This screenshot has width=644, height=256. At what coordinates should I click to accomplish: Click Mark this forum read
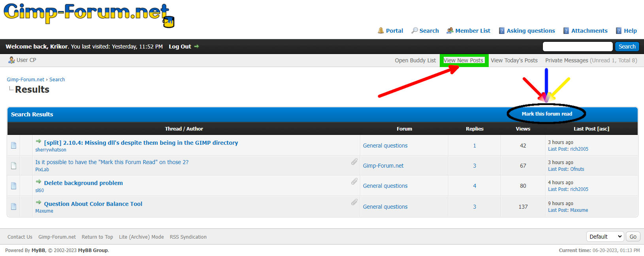547,114
